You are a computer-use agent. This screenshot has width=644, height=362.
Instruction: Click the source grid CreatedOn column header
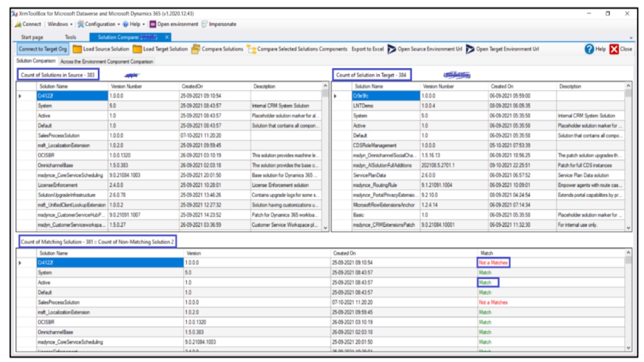point(215,86)
